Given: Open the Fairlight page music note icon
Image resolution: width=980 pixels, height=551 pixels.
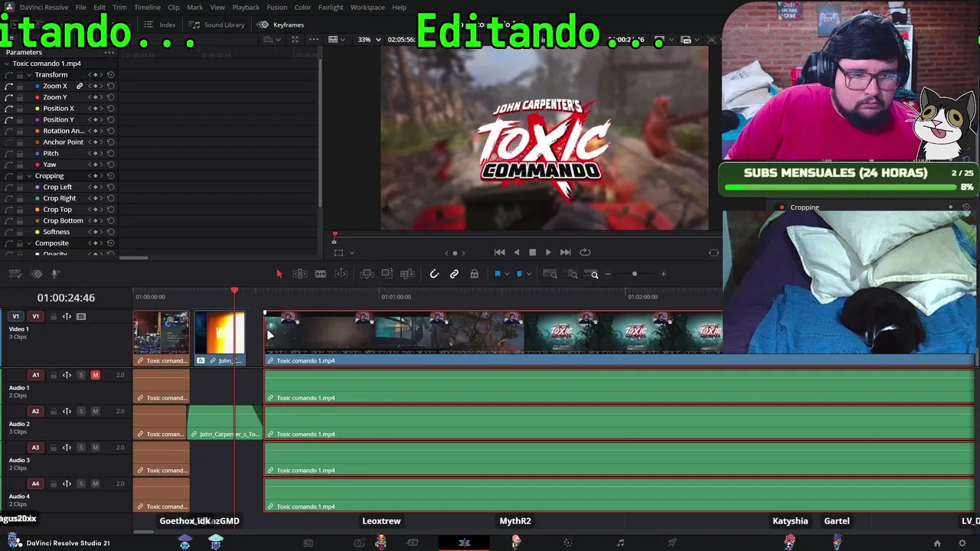Looking at the screenshot, I should pyautogui.click(x=620, y=543).
